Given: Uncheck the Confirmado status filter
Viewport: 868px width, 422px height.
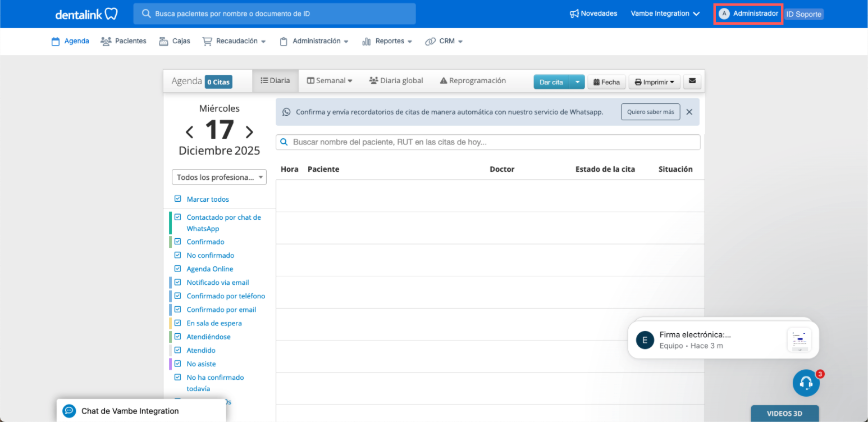Looking at the screenshot, I should point(178,242).
